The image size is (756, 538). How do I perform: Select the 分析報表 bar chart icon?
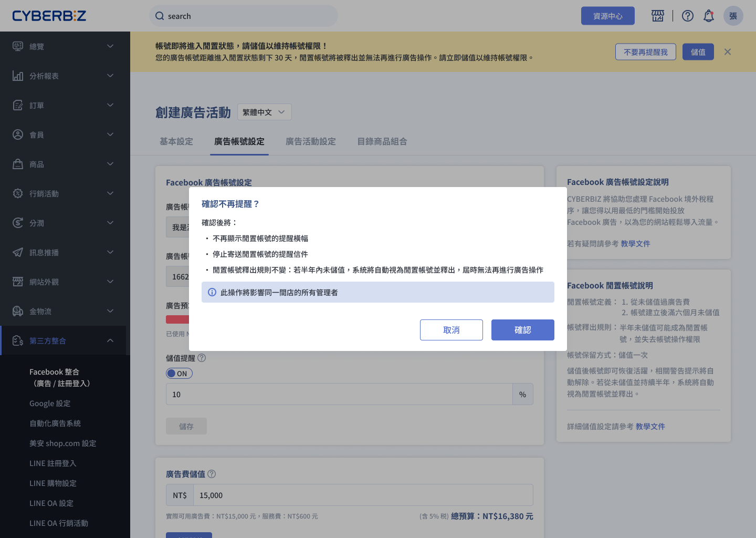[18, 76]
